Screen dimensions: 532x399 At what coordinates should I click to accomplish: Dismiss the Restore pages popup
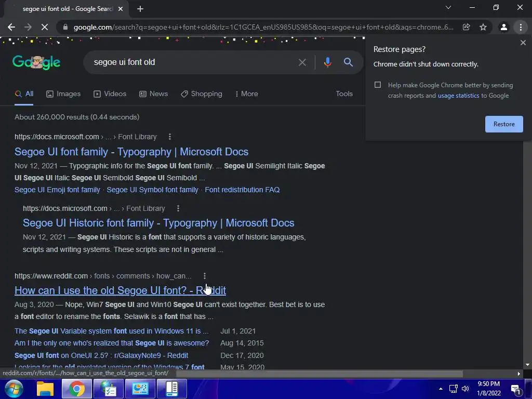pos(523,43)
